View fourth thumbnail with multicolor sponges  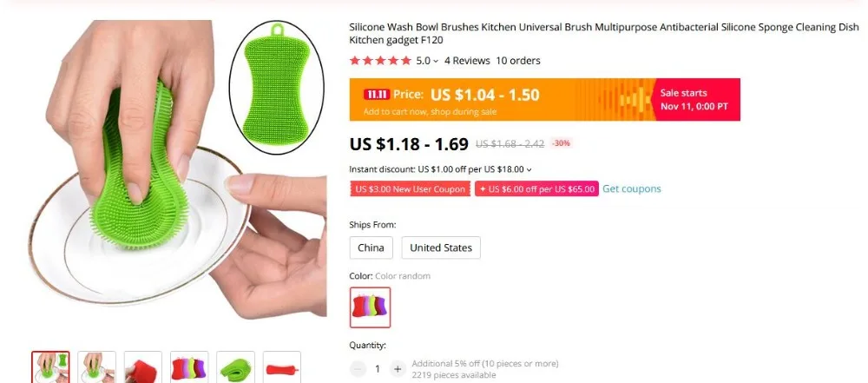189,366
